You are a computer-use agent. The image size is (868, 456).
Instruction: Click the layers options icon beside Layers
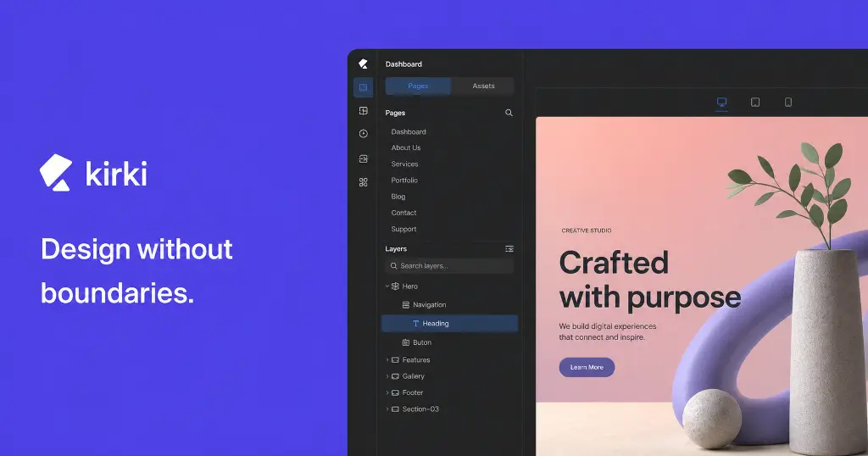(509, 249)
